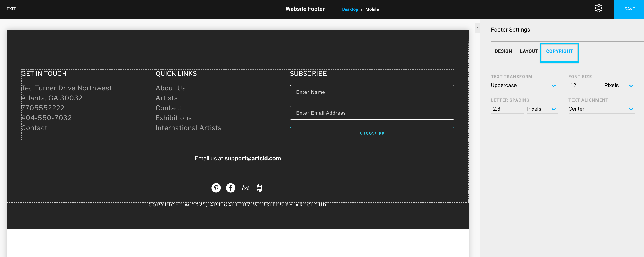Open the About Us link
Screen dimensions: 644x257
click(x=171, y=88)
